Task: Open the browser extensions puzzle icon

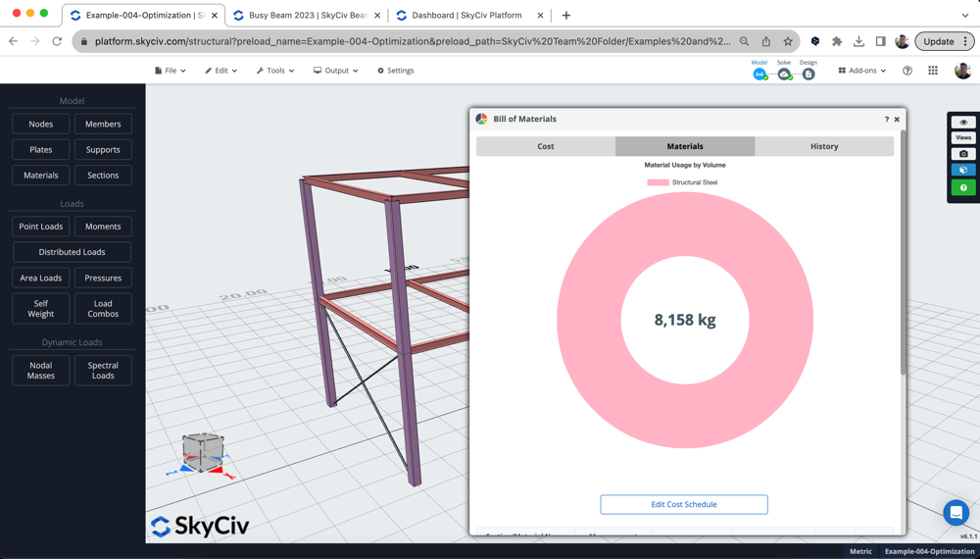Action: point(837,41)
